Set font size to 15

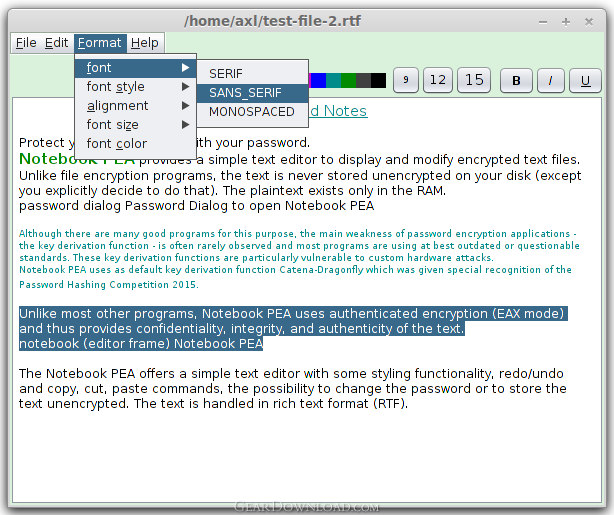click(474, 80)
